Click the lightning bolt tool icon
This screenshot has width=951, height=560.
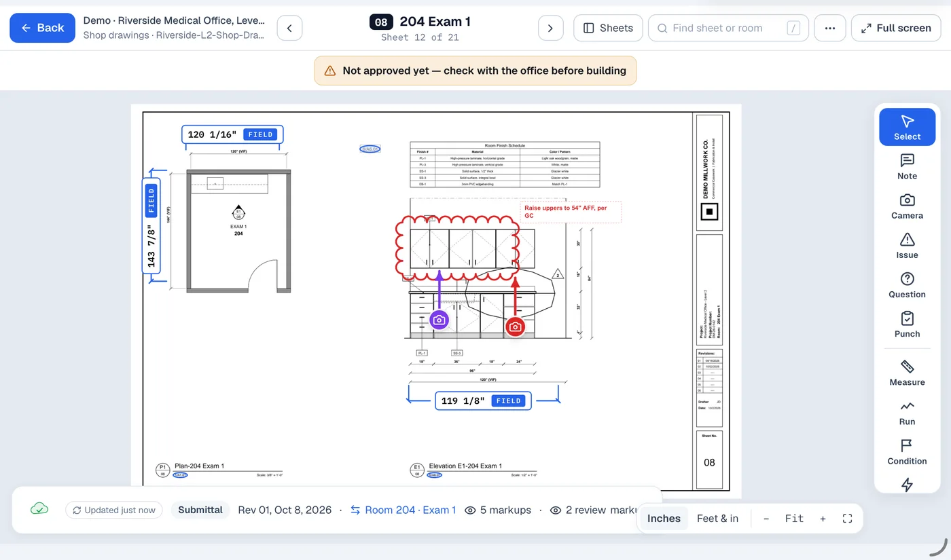point(907,485)
